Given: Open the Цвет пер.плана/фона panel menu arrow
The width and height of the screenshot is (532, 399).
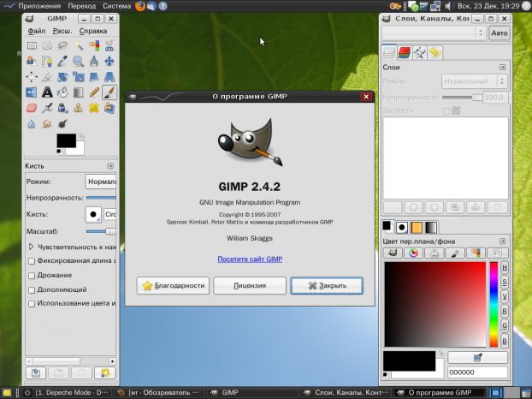Looking at the screenshot, I should [502, 241].
